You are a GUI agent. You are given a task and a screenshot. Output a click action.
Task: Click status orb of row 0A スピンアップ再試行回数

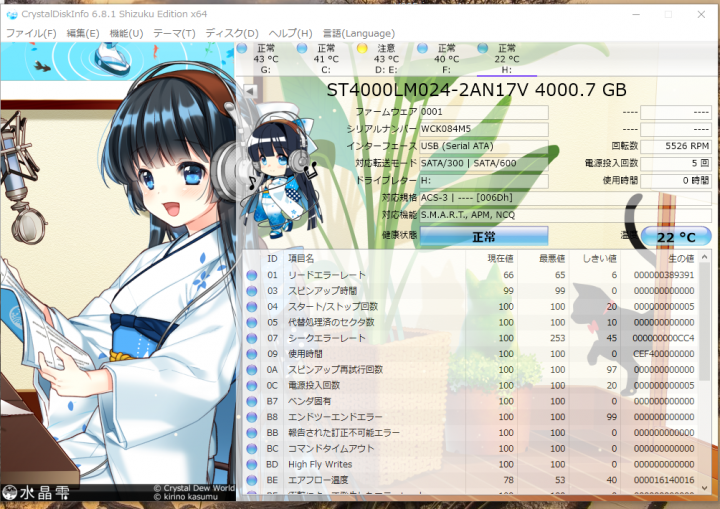[x=252, y=370]
